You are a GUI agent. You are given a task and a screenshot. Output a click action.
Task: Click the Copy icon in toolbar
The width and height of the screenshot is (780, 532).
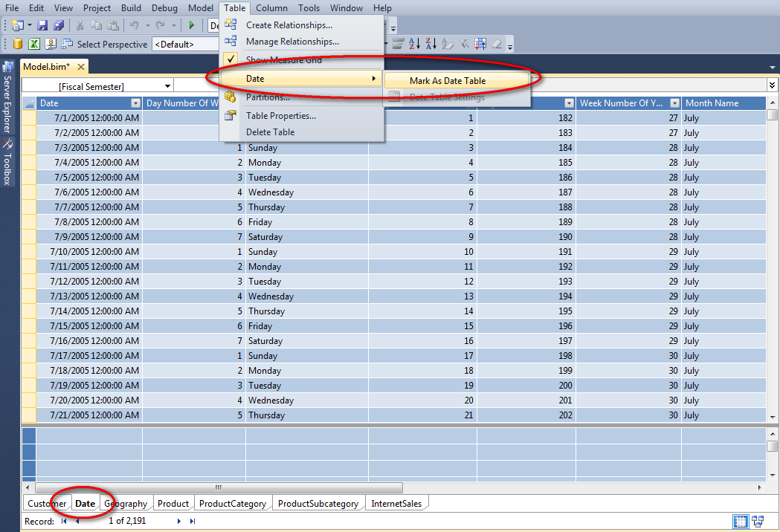(x=96, y=25)
